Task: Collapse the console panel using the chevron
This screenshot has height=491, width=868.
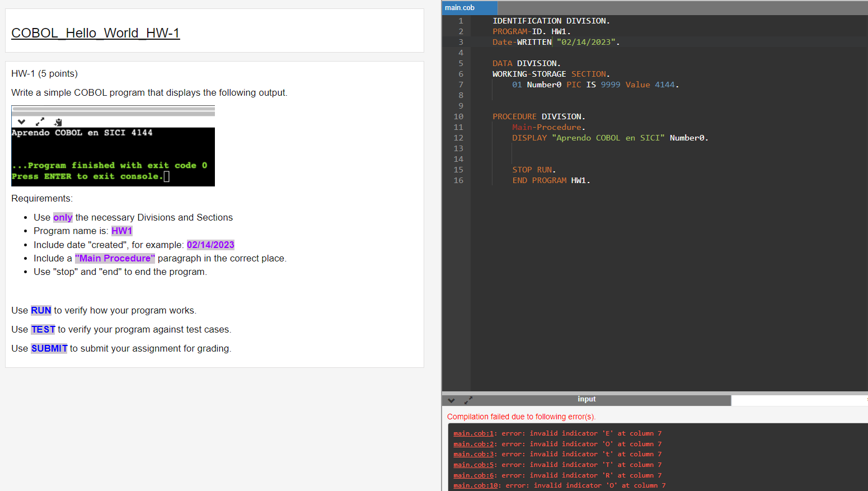Action: coord(452,400)
